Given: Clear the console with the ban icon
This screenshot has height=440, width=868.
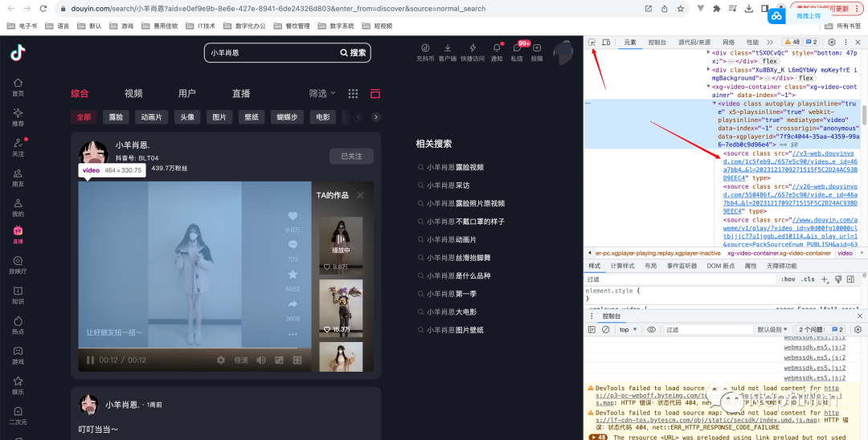Looking at the screenshot, I should pyautogui.click(x=606, y=329).
